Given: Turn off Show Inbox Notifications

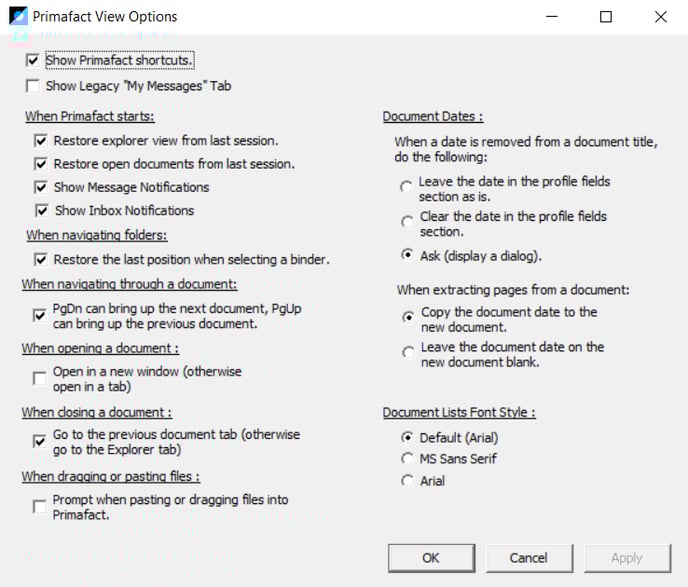Looking at the screenshot, I should pyautogui.click(x=41, y=210).
